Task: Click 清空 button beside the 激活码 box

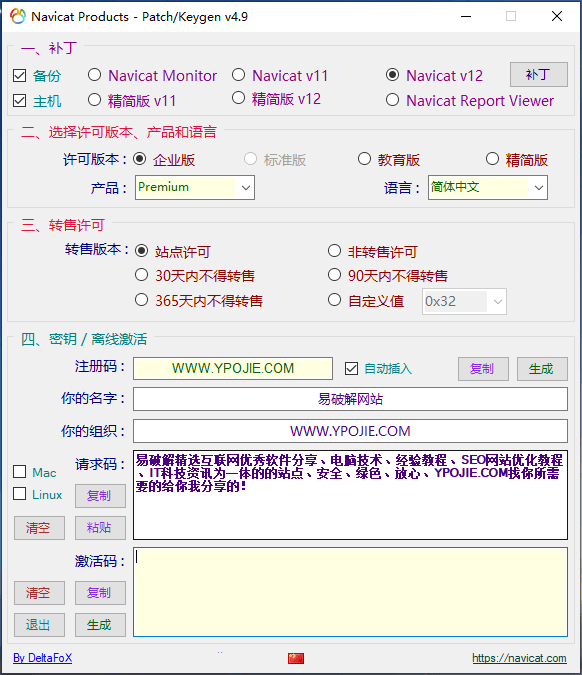Action: pyautogui.click(x=39, y=593)
